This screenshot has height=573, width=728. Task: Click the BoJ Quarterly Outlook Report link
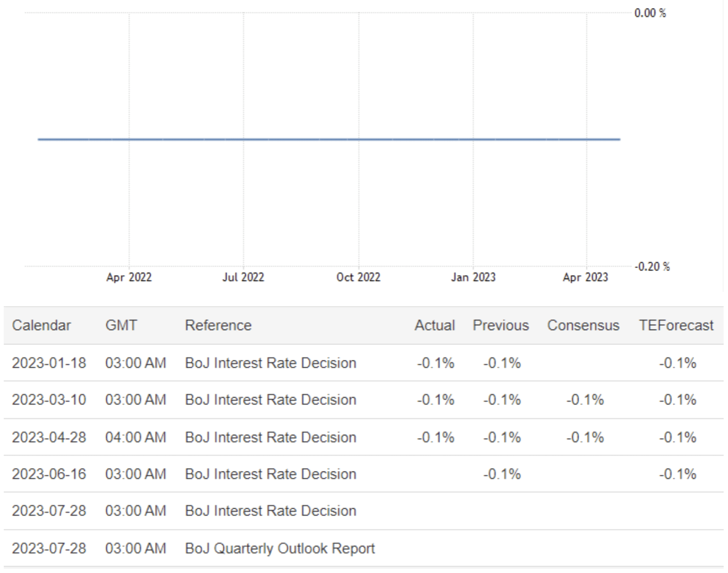point(280,548)
